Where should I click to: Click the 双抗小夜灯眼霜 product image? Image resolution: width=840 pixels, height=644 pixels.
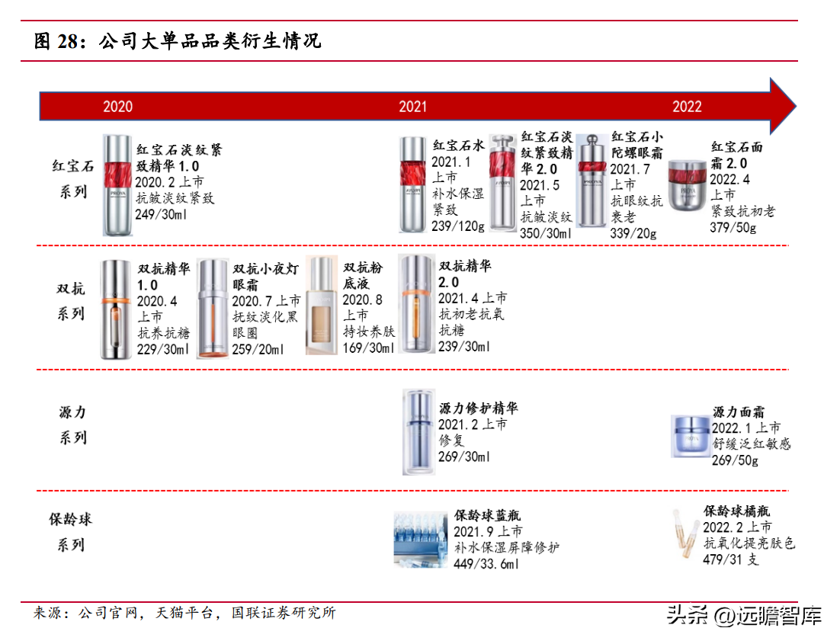pyautogui.click(x=213, y=308)
